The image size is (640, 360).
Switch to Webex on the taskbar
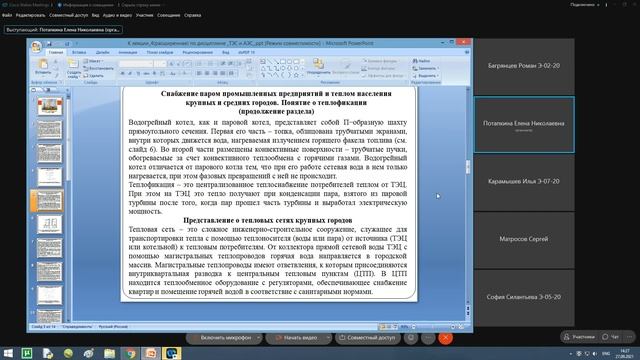pos(171,353)
